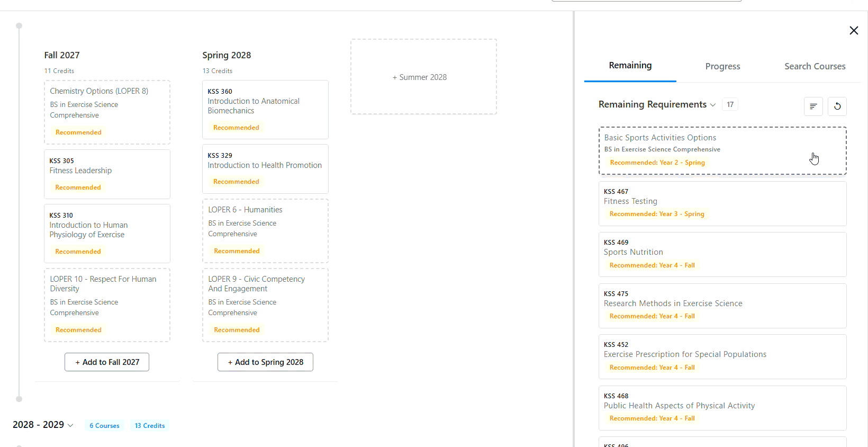Click the 17 remaining count badge

(730, 105)
